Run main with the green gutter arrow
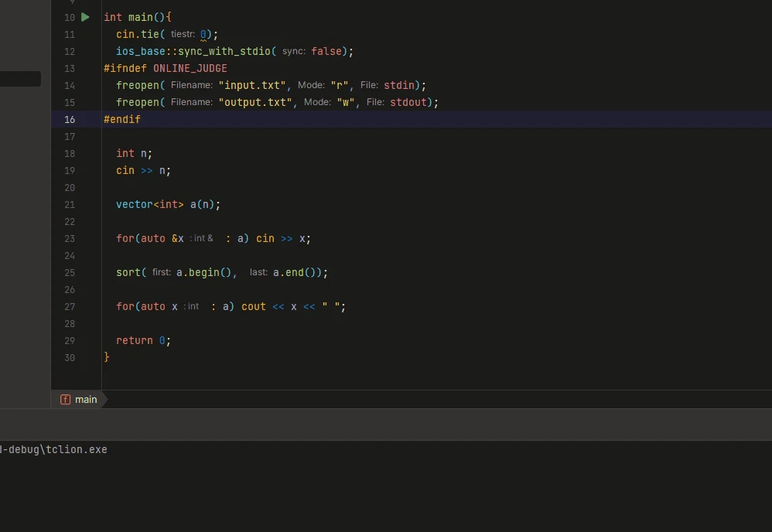This screenshot has width=772, height=532. (85, 17)
